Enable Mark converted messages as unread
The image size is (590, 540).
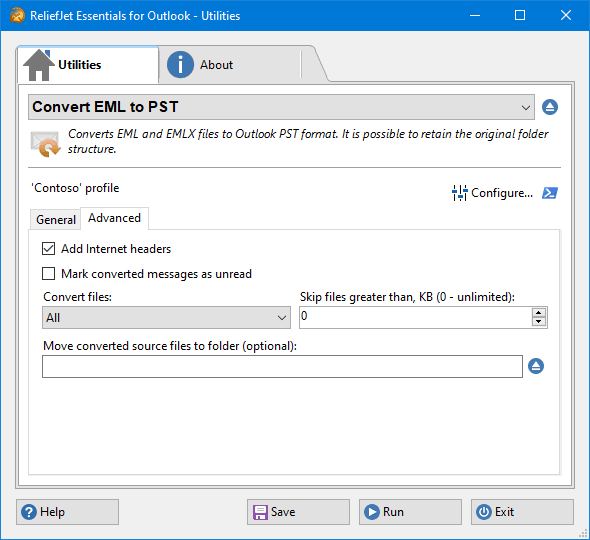click(49, 274)
